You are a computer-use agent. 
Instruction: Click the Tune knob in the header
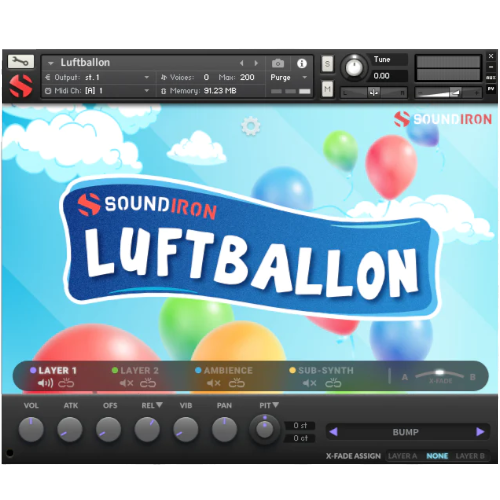click(x=354, y=67)
